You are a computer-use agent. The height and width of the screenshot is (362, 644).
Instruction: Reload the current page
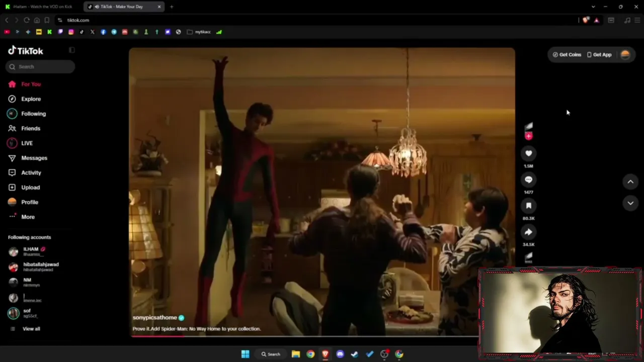[27, 20]
